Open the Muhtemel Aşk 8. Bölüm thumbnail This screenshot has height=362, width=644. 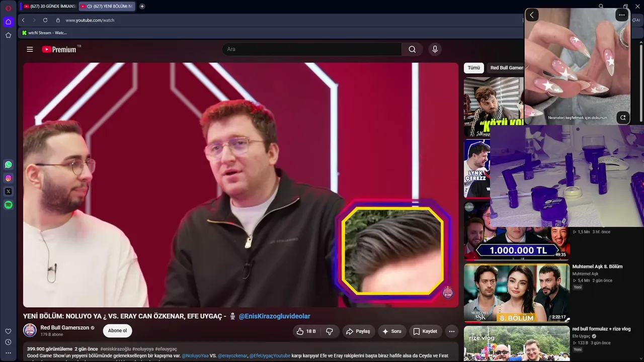[x=517, y=293]
